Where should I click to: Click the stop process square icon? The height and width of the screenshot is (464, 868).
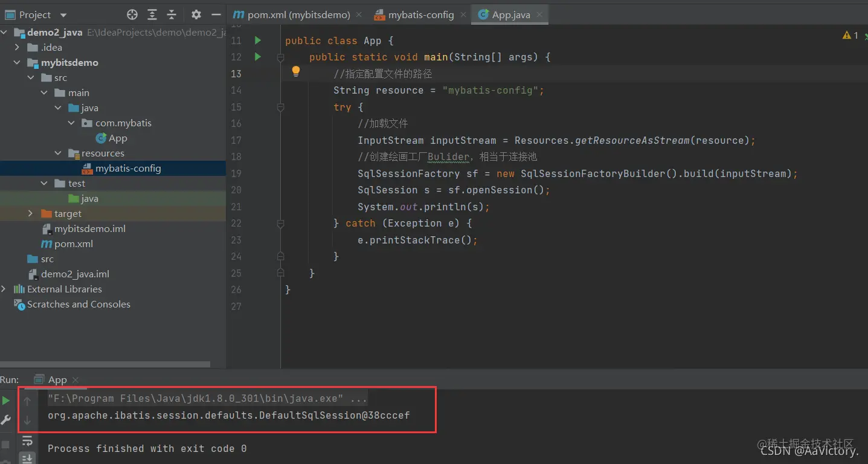click(6, 445)
